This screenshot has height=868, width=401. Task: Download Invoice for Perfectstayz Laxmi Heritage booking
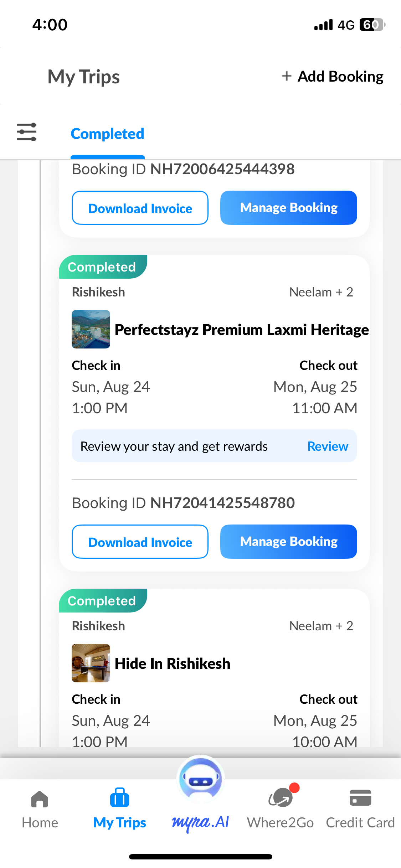[140, 542]
